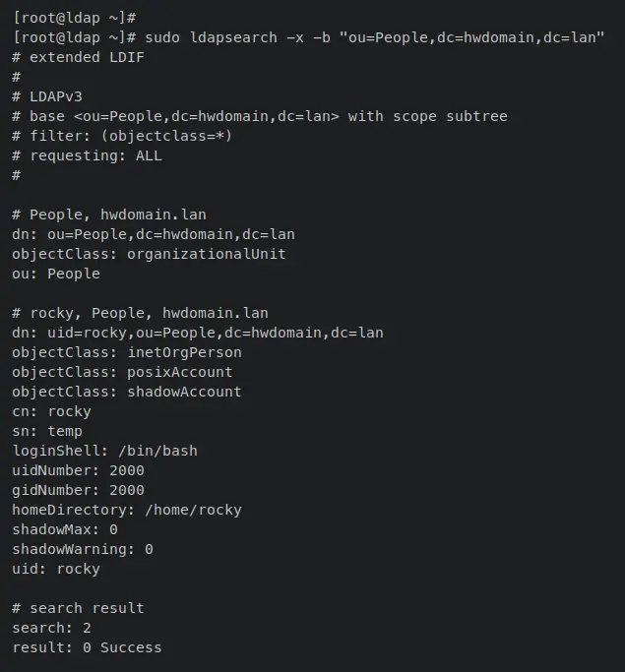Screen dimensions: 625x672
Task: Click the empty root@ldap prompt line
Action: click(75, 18)
